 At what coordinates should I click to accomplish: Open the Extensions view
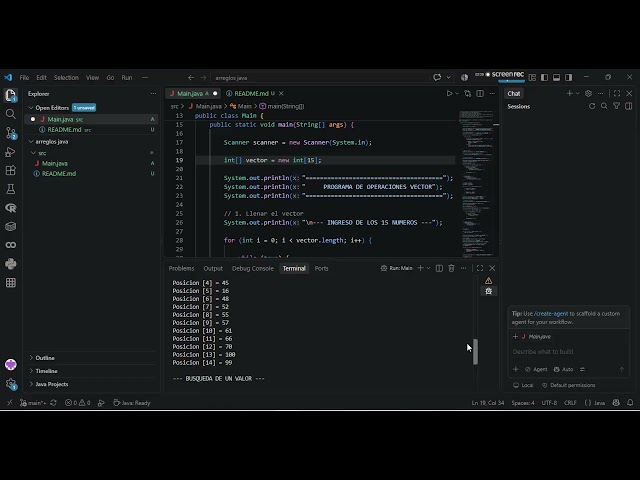(x=11, y=170)
